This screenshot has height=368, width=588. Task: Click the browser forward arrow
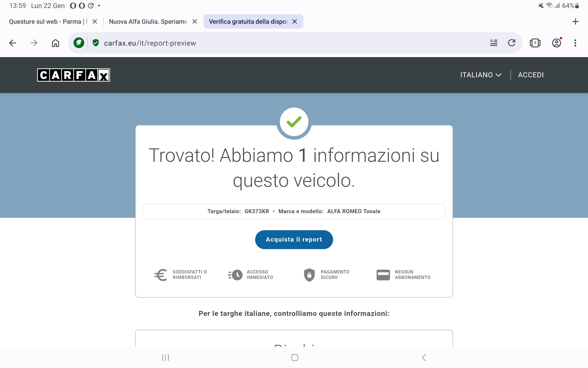34,43
